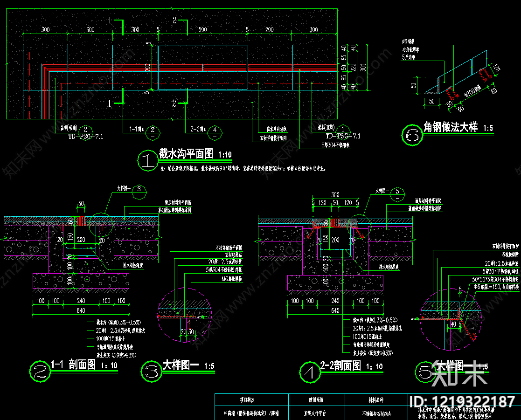The width and height of the screenshot is (521, 420).
Task: Click the "不锈钢与石材结合" table cell
Action: point(376,413)
